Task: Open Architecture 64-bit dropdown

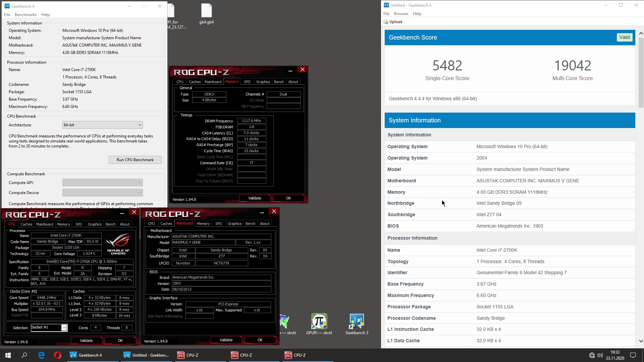Action: (x=103, y=125)
